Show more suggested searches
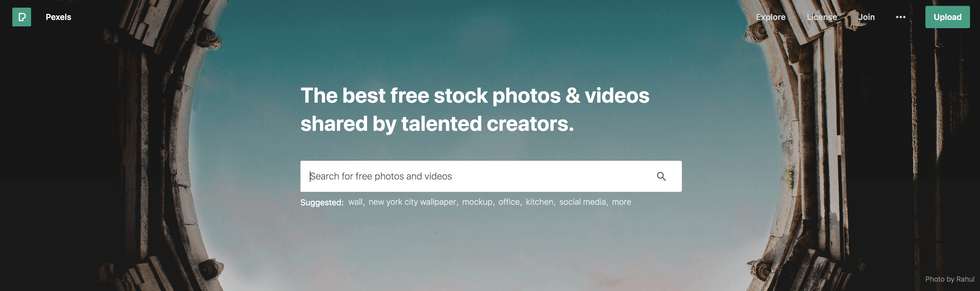Screen dimensions: 980x291 point(621,202)
